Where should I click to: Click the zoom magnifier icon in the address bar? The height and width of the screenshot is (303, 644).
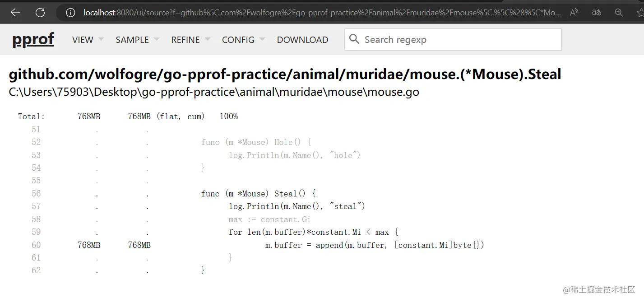pos(618,12)
